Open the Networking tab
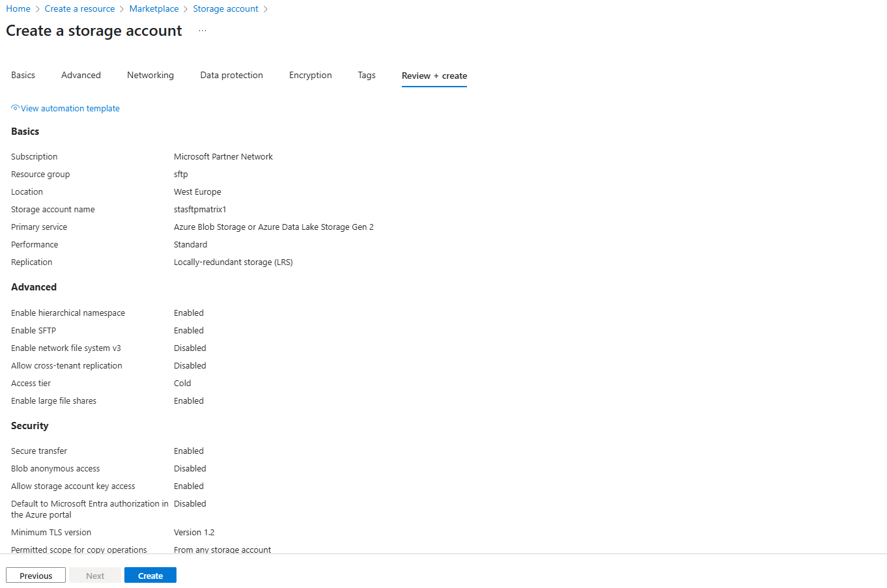This screenshot has height=588, width=887. click(150, 75)
